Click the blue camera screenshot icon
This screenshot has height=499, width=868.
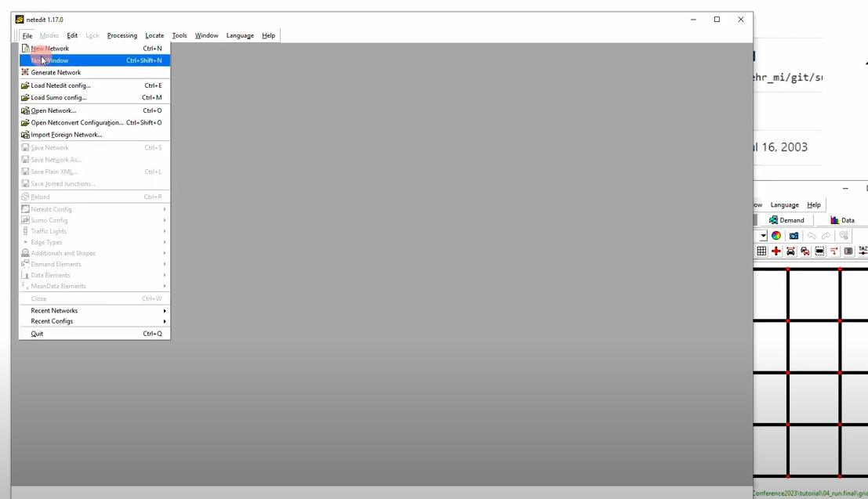point(794,236)
